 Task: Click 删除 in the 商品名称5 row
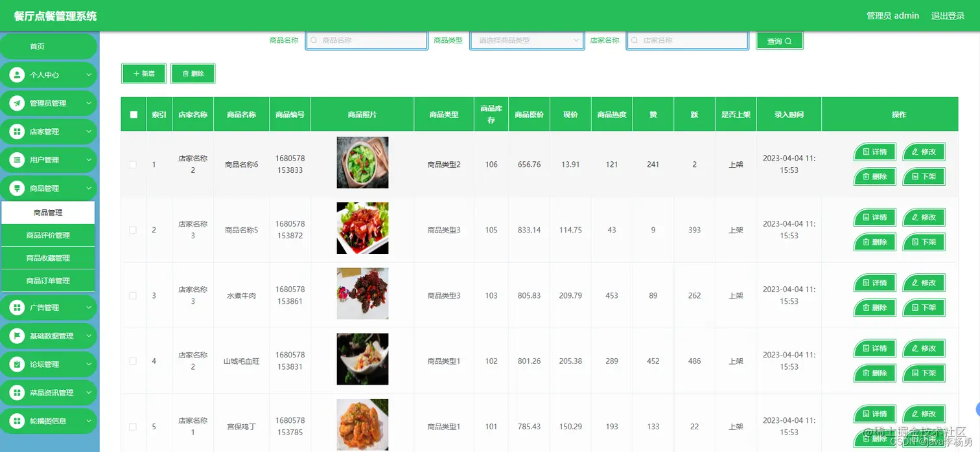(874, 242)
